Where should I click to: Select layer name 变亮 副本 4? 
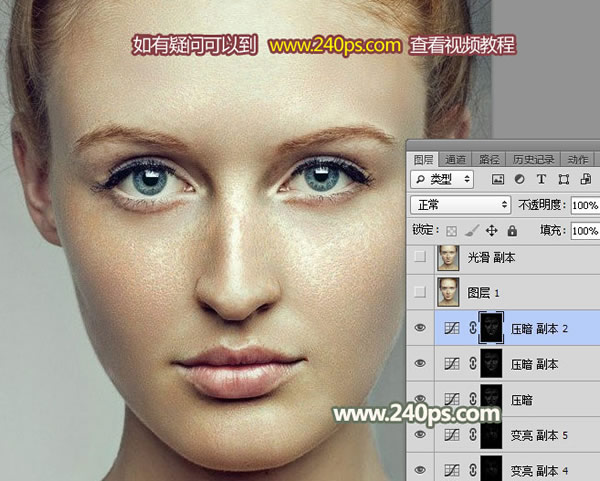point(539,470)
